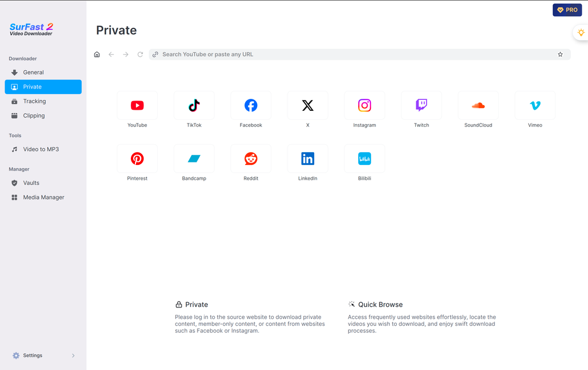
Task: Open the Instagram site tile
Action: pos(365,106)
